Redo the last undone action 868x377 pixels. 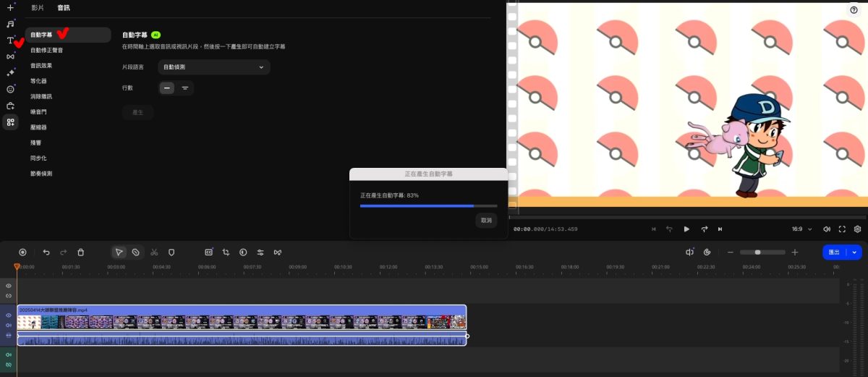(64, 252)
